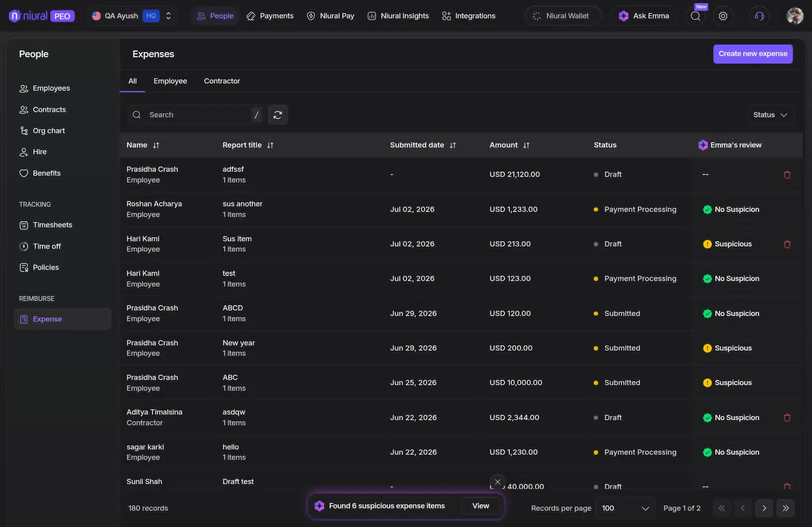Open Niural Wallet

click(x=563, y=16)
